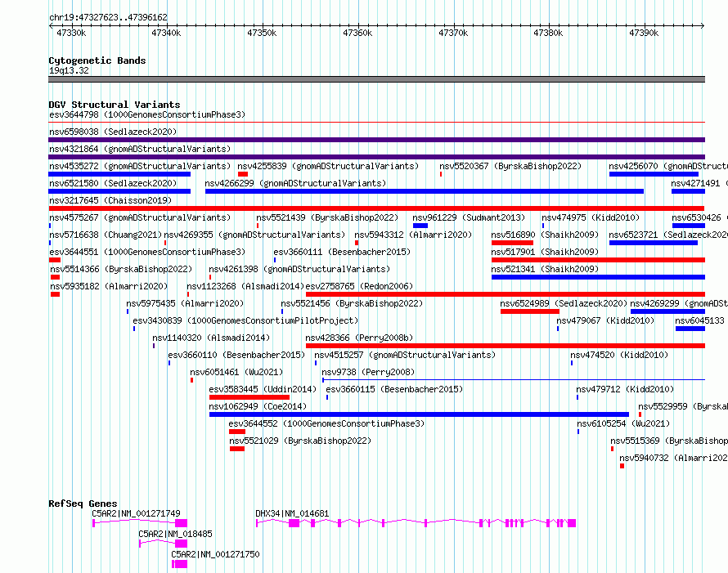Select the 19q13.32 cytogenetic band bar
This screenshot has width=728, height=573.
pyautogui.click(x=376, y=79)
